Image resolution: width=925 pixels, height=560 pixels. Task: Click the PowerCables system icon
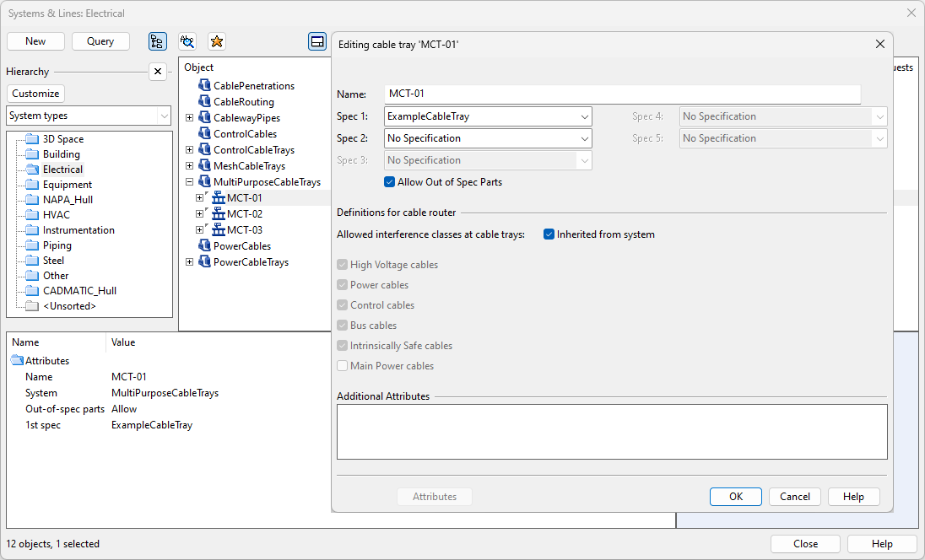click(204, 246)
